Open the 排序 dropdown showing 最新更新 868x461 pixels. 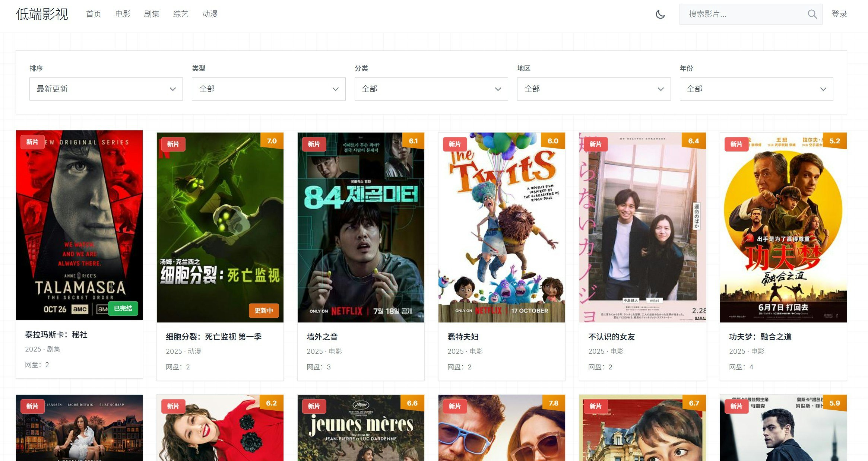click(x=106, y=89)
